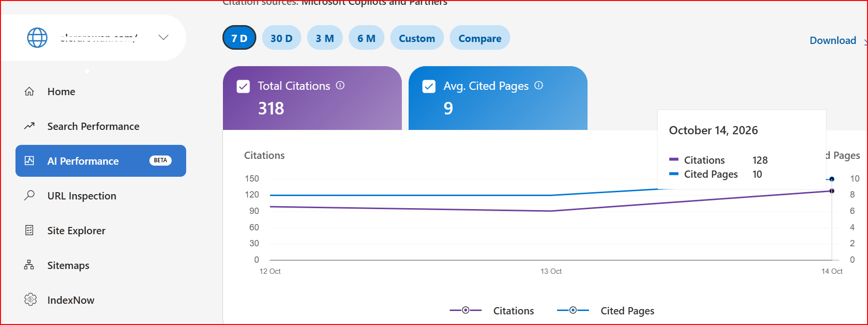This screenshot has height=325, width=868.
Task: Click the Citations axis title
Action: [264, 155]
